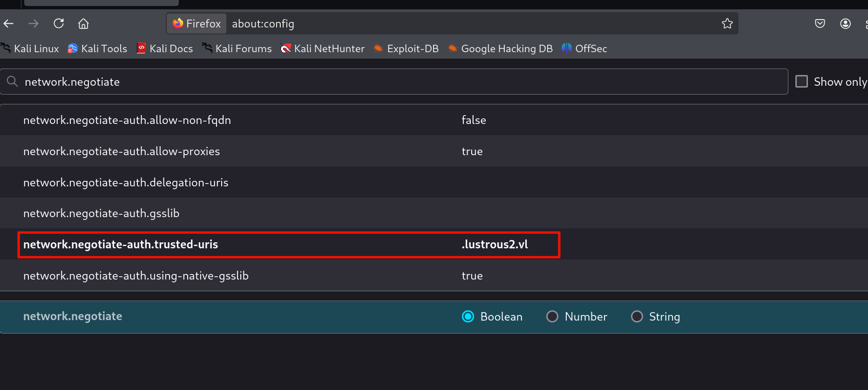
Task: Bookmark this page with the star icon
Action: (x=727, y=23)
